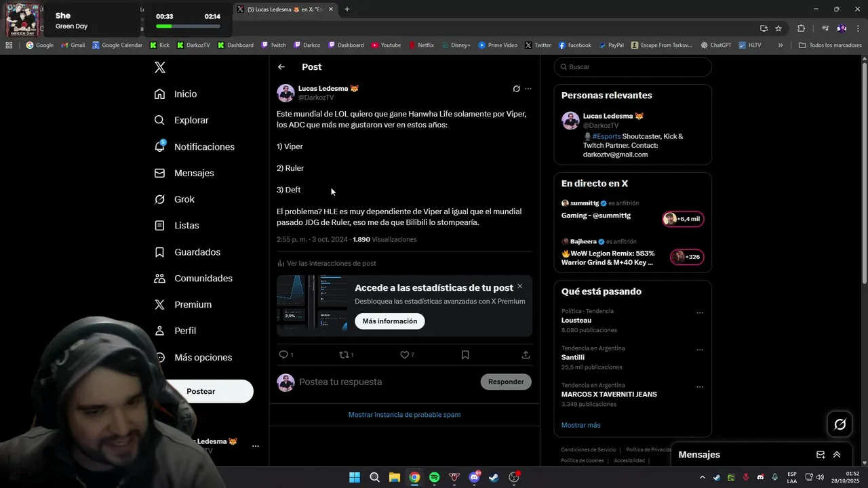
Task: Dismiss the X Premium stats promo card
Action: (x=520, y=286)
